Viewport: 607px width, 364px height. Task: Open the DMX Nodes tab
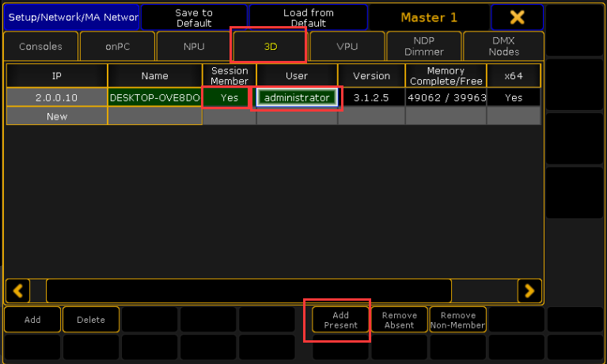[503, 47]
